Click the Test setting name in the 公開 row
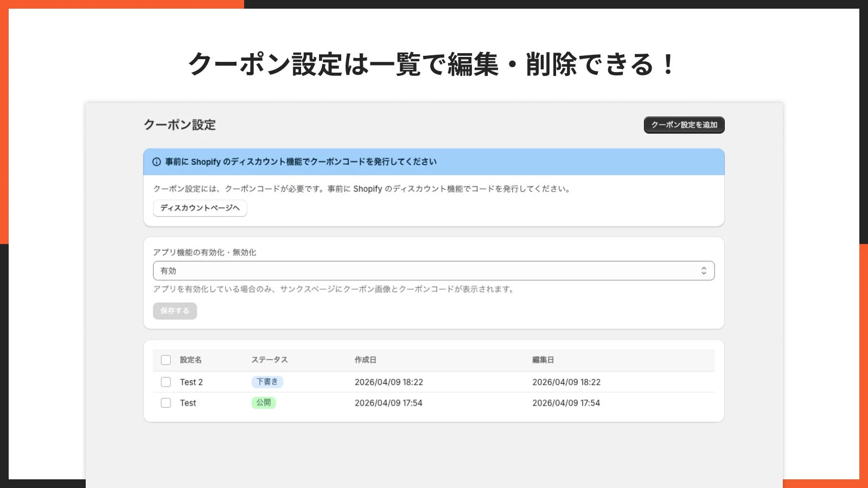This screenshot has height=488, width=868. [188, 403]
